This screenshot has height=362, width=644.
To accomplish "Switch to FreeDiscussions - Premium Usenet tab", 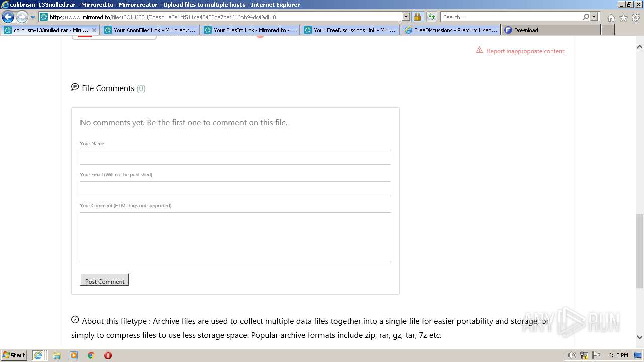I will pyautogui.click(x=451, y=30).
